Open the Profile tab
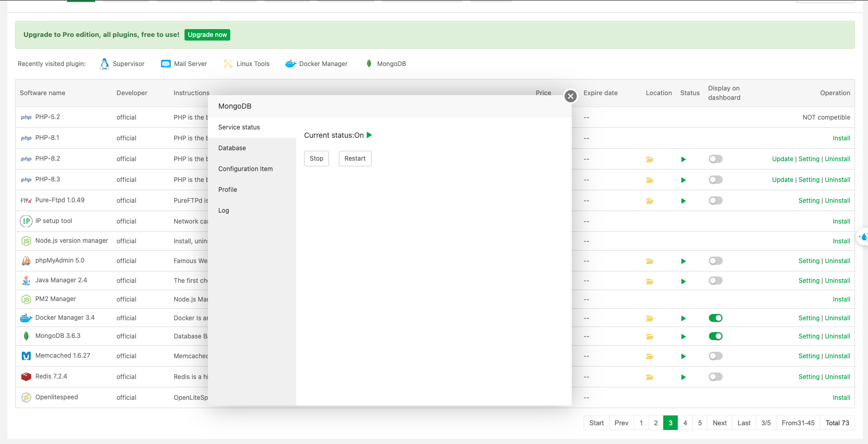The image size is (868, 444). click(x=252, y=190)
